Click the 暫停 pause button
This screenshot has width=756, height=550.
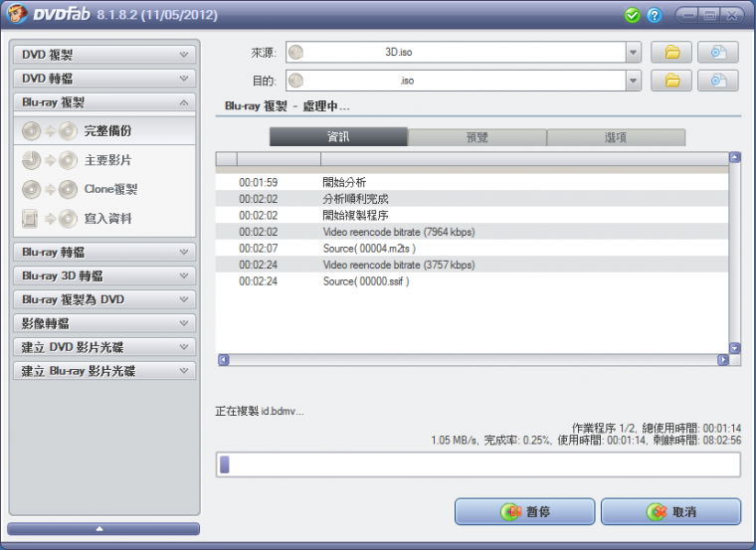(524, 511)
